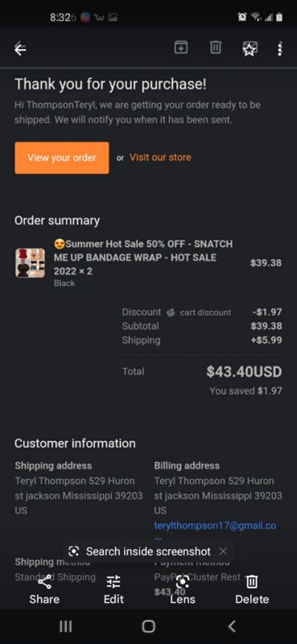Open the View your order button
The width and height of the screenshot is (297, 644).
pos(62,158)
